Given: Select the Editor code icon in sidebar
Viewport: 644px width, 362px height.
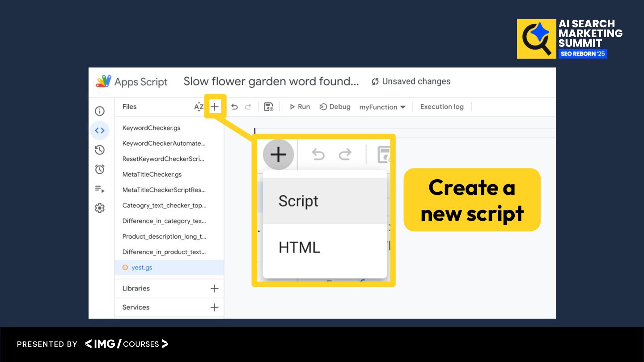Looking at the screenshot, I should [x=100, y=130].
